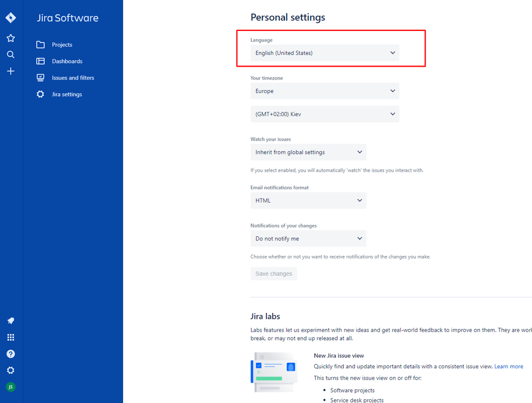532x403 pixels.
Task: Open settings gear in bottom rail
Action: click(x=11, y=370)
